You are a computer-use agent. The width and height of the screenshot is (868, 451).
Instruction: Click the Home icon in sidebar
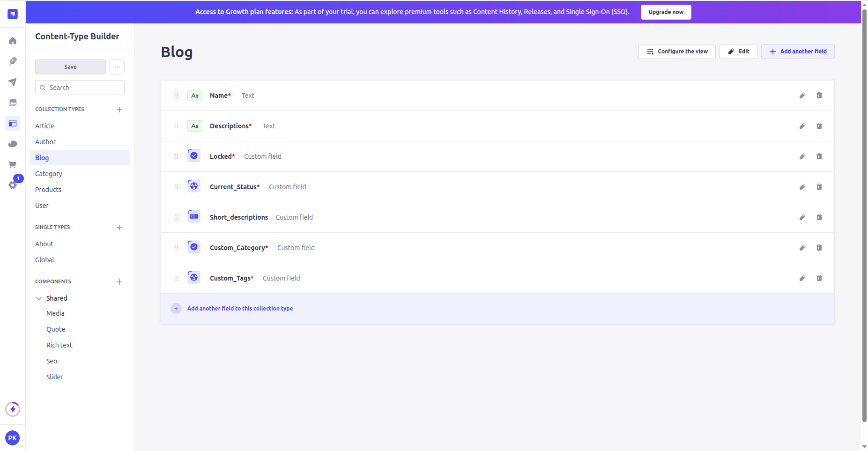click(x=13, y=41)
